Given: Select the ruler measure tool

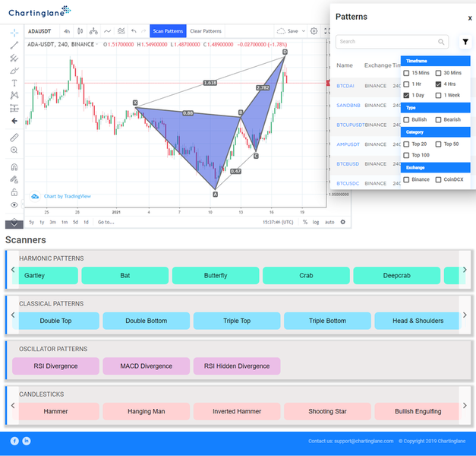Looking at the screenshot, I should coord(14,138).
